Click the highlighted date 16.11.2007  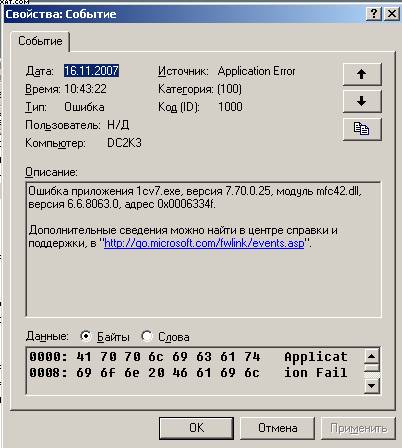pos(91,71)
